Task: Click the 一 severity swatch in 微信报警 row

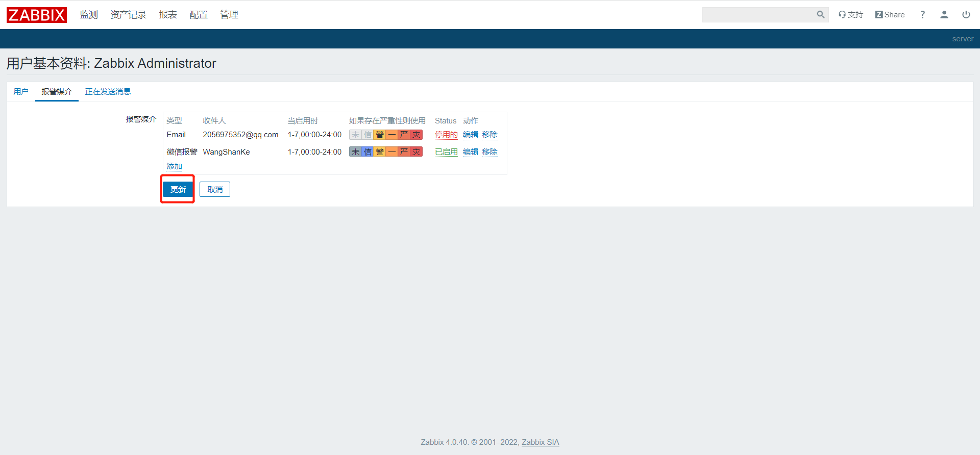Action: (x=392, y=152)
